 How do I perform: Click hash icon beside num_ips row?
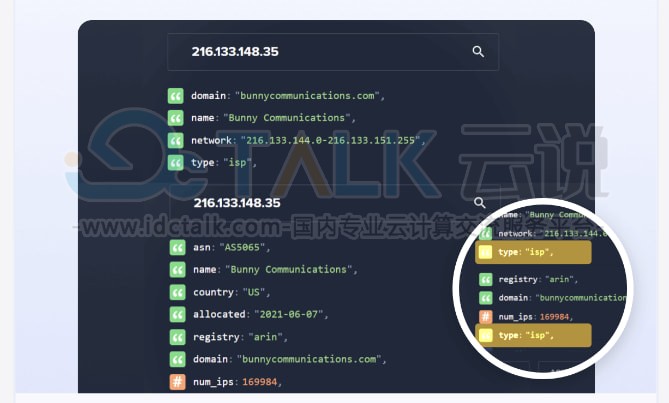click(177, 382)
